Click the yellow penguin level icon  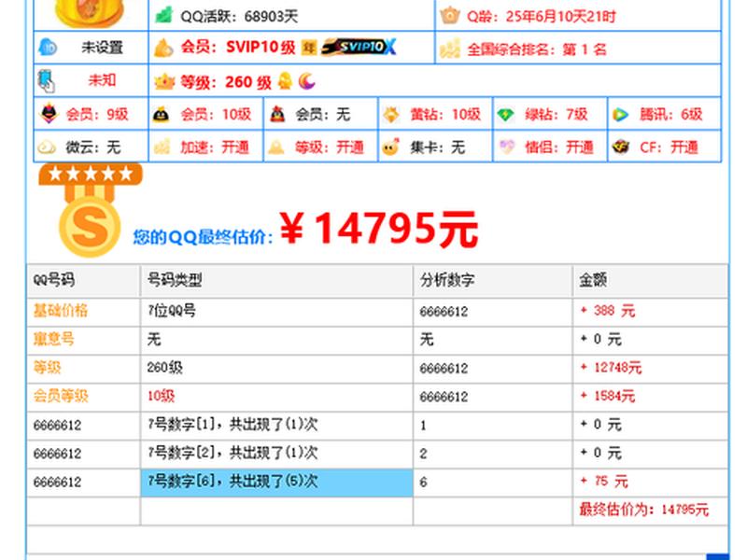tap(285, 81)
